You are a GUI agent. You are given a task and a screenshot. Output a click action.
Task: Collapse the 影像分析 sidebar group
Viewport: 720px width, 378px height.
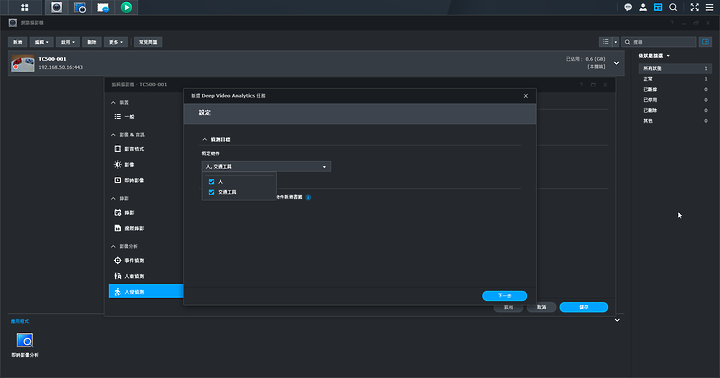113,247
